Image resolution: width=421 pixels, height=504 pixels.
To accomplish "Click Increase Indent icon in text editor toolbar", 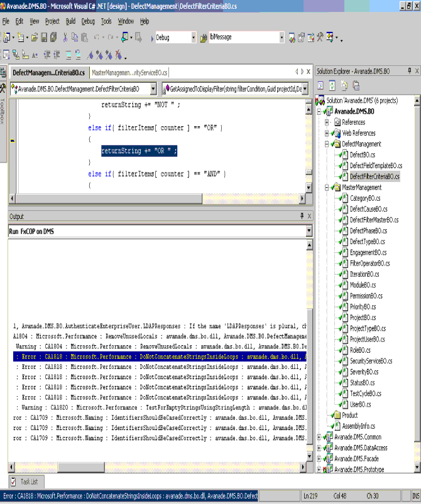I will point(57,55).
